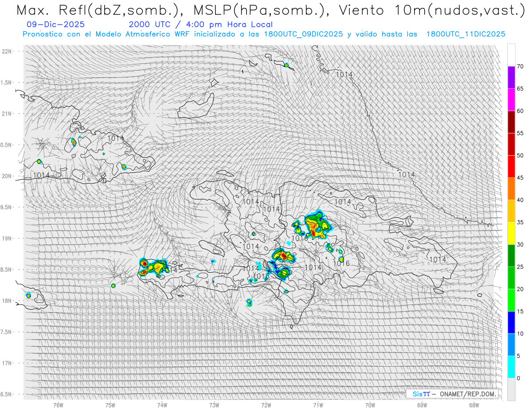Click the '0.5N' latitude tick label
Image resolution: width=532 pixels, height=411 pixels.
click(7, 145)
